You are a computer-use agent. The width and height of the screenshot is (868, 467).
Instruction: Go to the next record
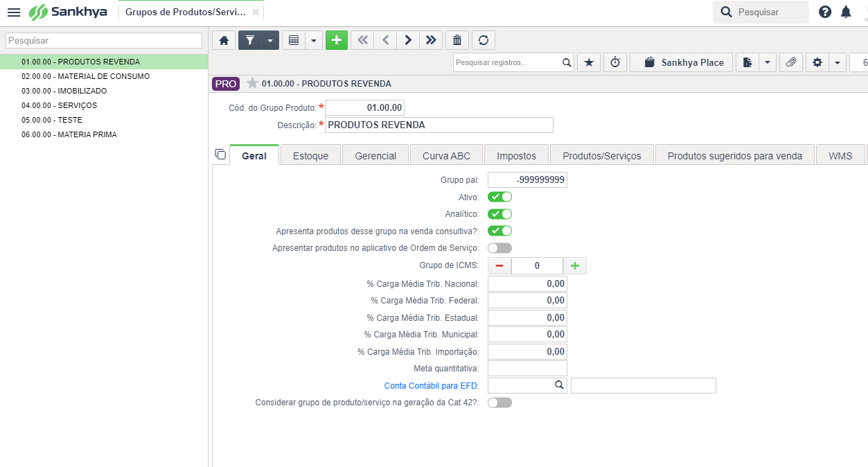click(408, 40)
